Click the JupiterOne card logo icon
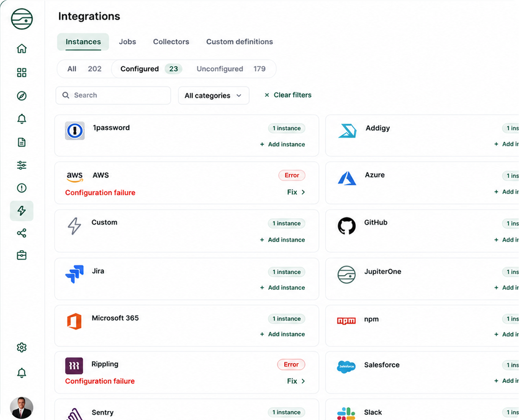The height and width of the screenshot is (420, 519). coord(347,274)
